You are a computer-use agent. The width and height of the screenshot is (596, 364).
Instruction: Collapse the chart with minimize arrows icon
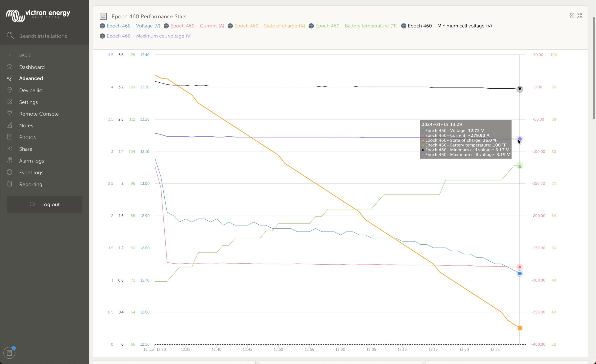click(x=580, y=16)
